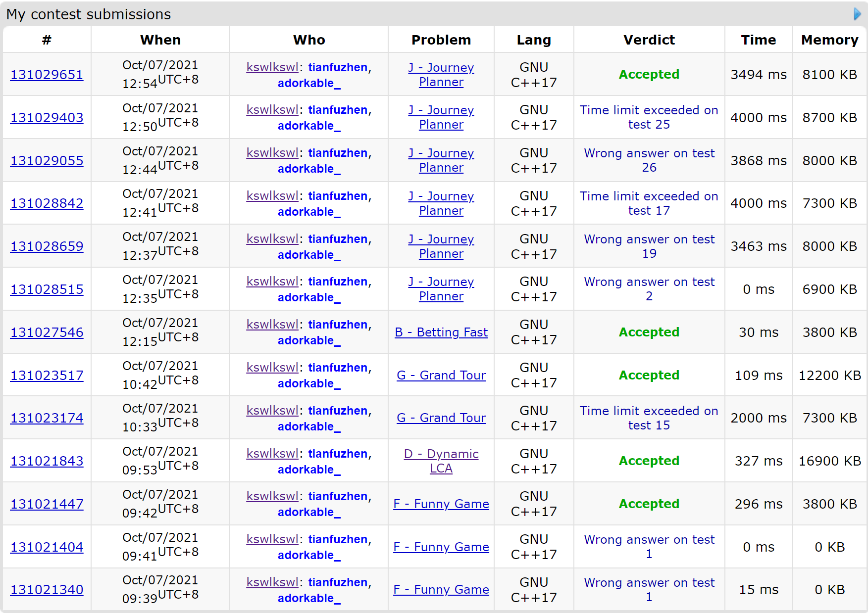
Task: Click Wrong answer on test 26 verdict
Action: (x=649, y=160)
